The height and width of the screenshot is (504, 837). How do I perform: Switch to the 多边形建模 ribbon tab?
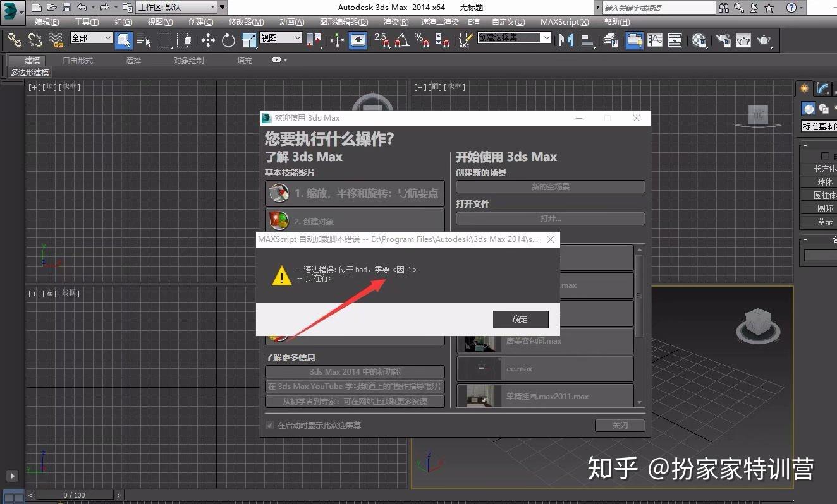[30, 72]
